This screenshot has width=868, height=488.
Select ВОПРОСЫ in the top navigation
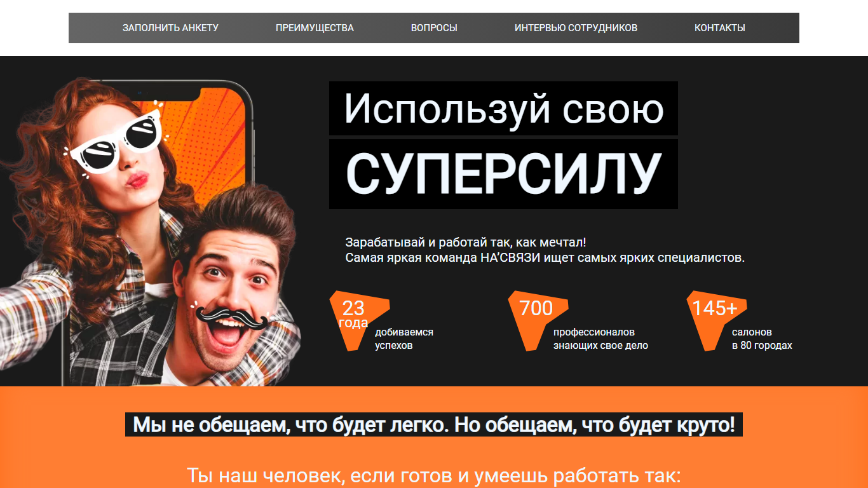(x=434, y=28)
